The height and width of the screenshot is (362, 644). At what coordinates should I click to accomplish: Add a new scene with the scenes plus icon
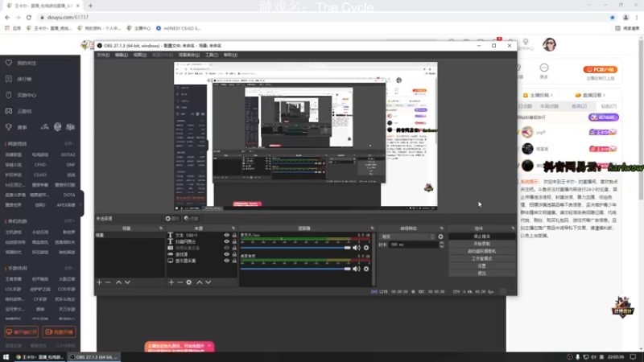(99, 282)
